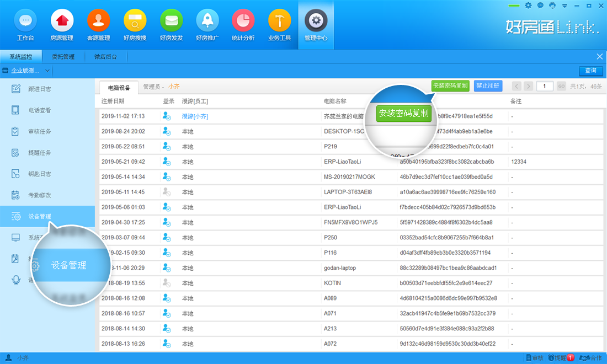Go to the 工作台 workspace
This screenshot has width=607, height=364.
(x=25, y=25)
